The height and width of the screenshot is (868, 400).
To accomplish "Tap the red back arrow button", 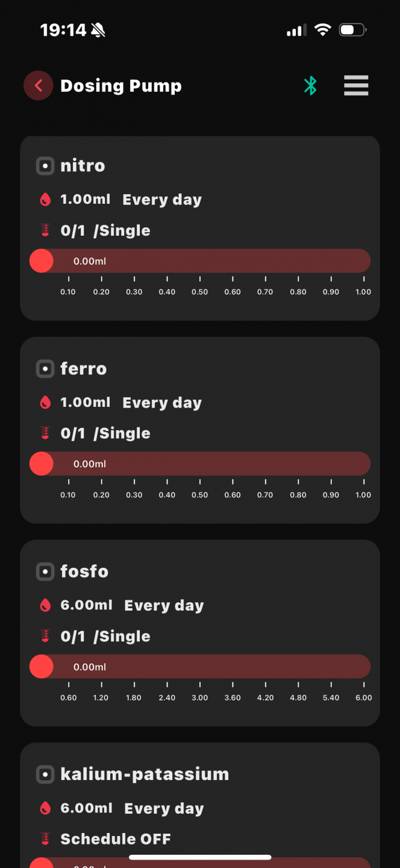I will point(39,86).
